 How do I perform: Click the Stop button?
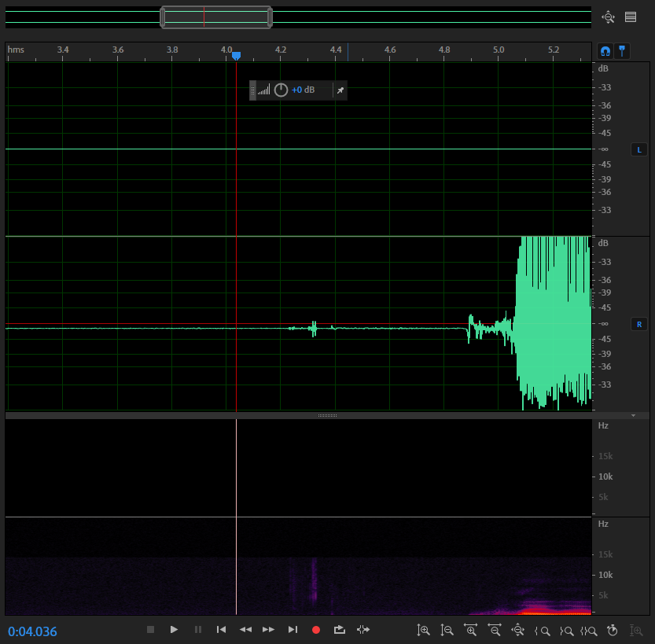150,630
